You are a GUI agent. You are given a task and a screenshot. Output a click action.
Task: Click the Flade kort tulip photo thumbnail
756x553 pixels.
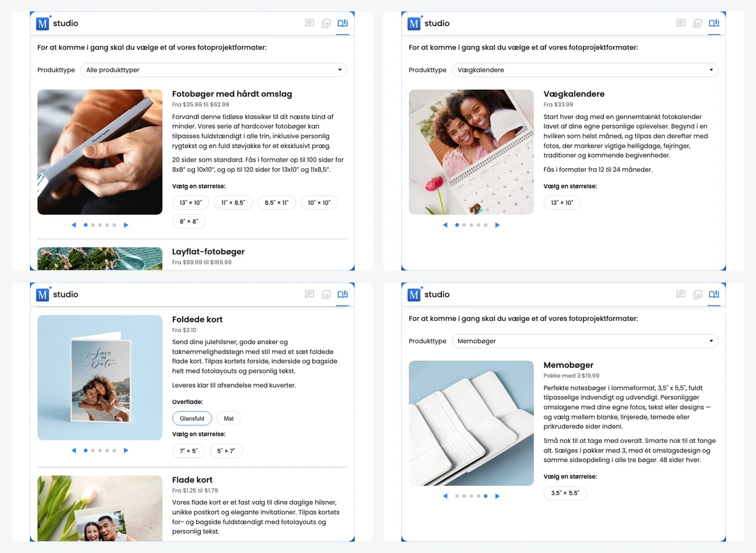click(x=100, y=508)
